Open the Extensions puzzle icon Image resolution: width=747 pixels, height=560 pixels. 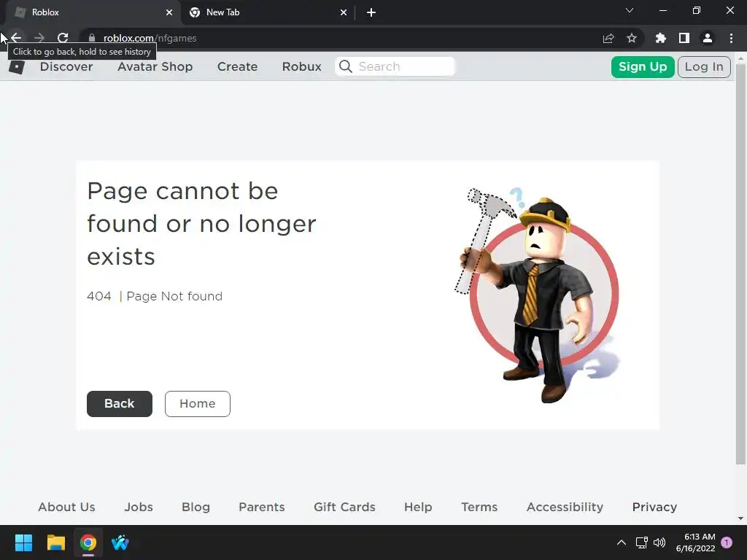661,38
